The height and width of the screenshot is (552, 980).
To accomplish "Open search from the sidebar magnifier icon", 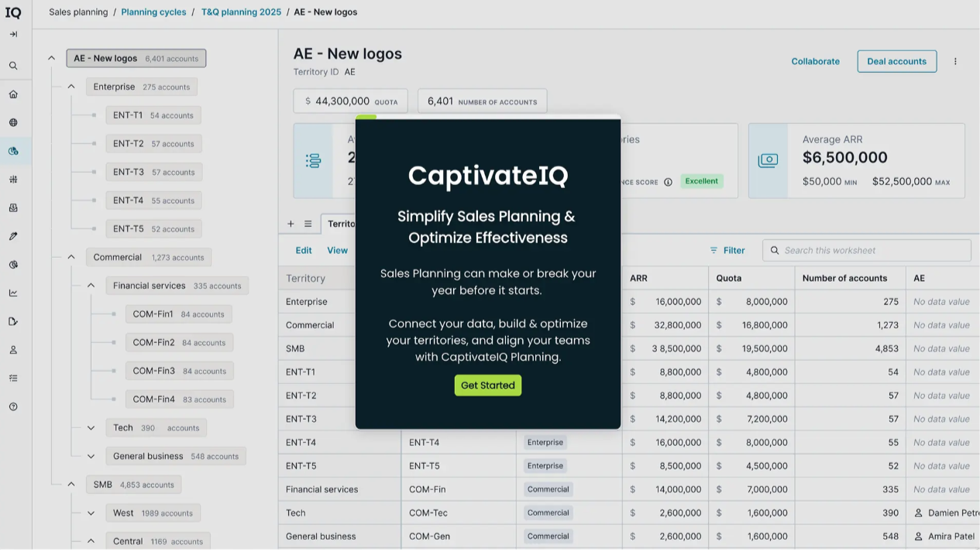I will click(x=13, y=66).
